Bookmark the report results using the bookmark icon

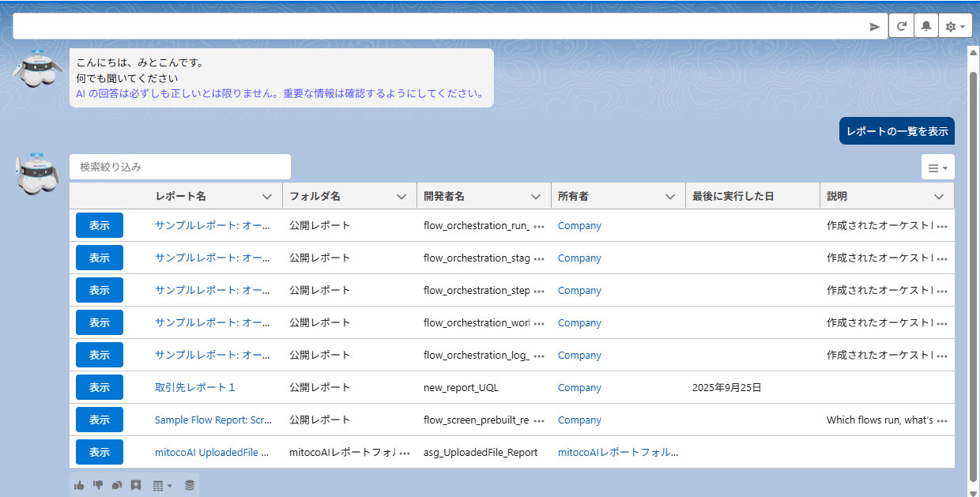[135, 484]
